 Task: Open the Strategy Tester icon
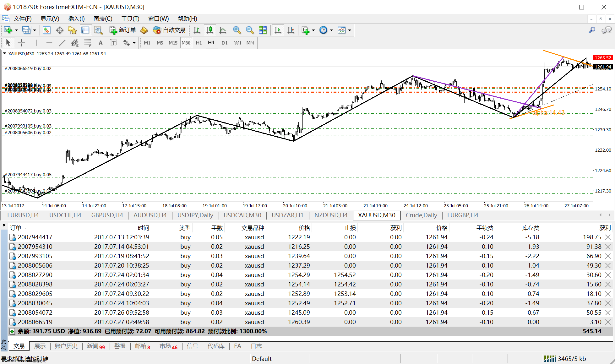click(98, 30)
